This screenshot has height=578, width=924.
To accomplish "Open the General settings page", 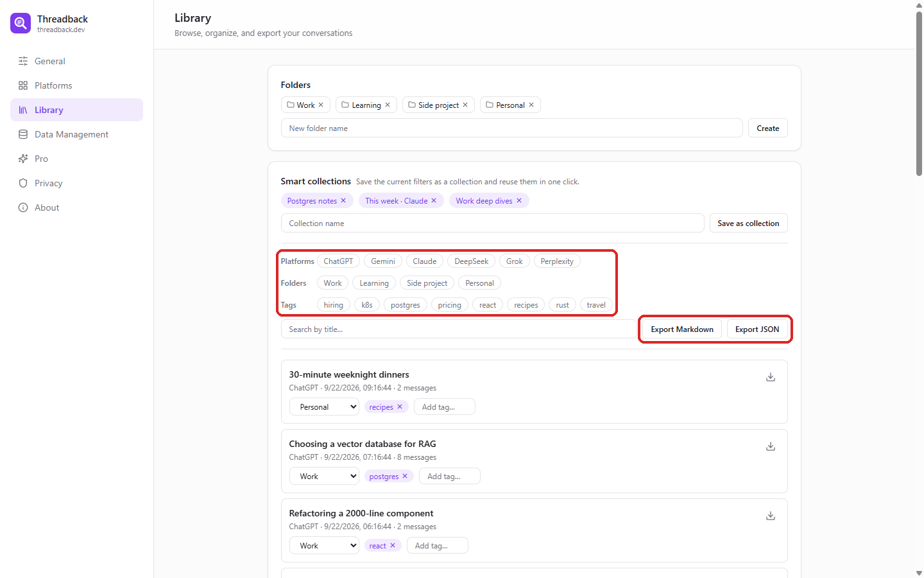I will (76, 61).
